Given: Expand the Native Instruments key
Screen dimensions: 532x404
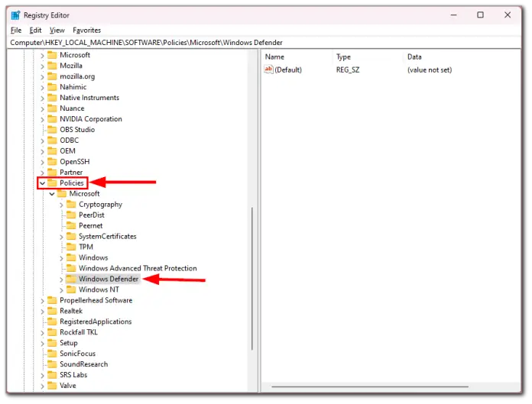Looking at the screenshot, I should click(x=42, y=98).
